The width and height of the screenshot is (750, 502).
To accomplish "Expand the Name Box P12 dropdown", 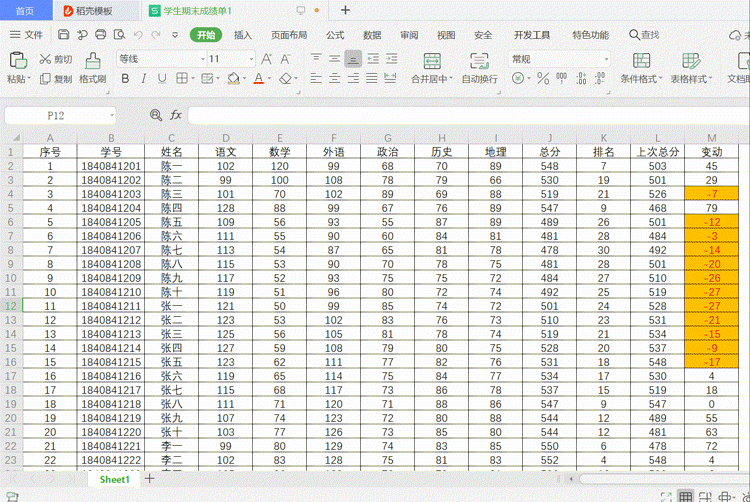I will pos(111,115).
